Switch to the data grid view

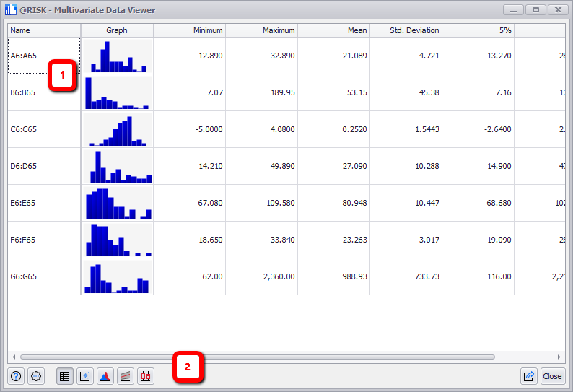(65, 376)
